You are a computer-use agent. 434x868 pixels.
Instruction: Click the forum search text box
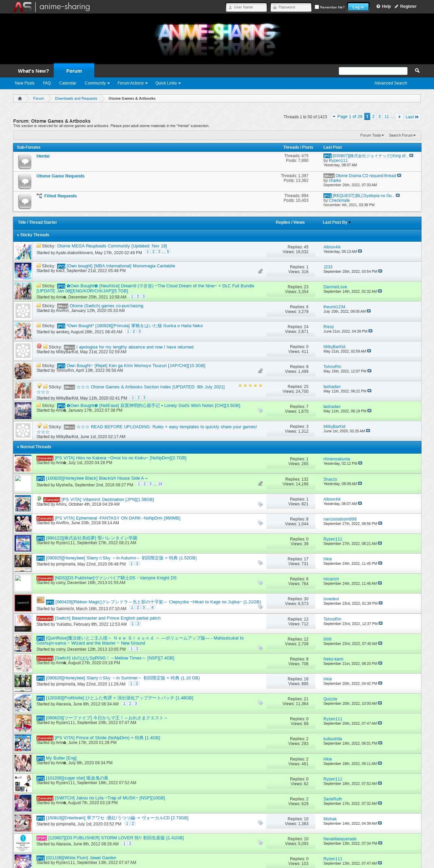coord(373,71)
